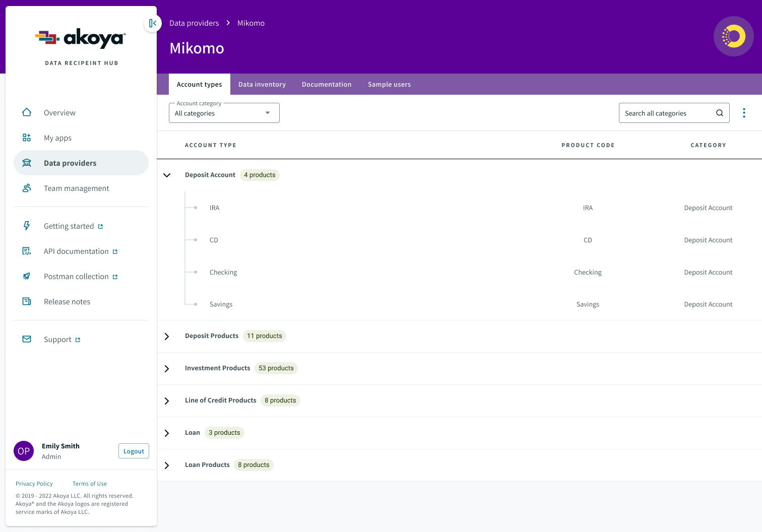Click the '53 products' badge

point(276,368)
